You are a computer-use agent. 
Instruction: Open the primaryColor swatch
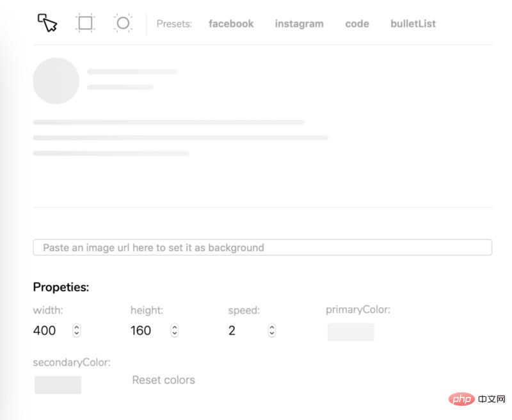point(351,332)
